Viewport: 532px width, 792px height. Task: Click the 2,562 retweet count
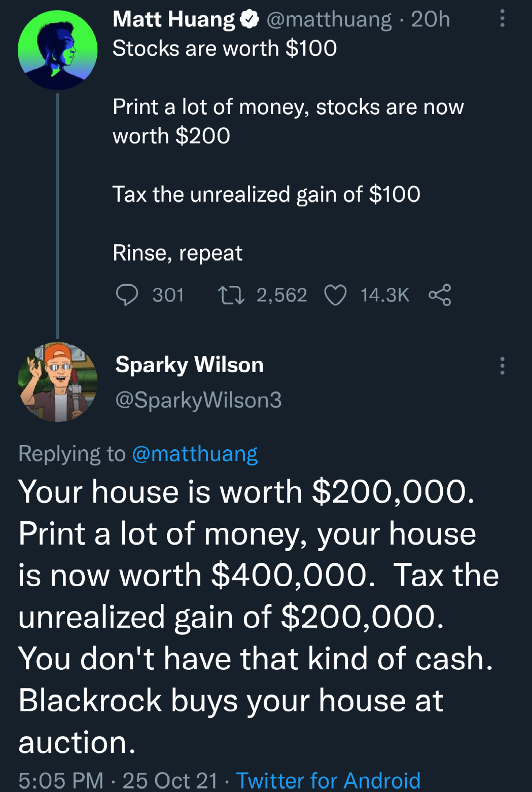point(281,295)
